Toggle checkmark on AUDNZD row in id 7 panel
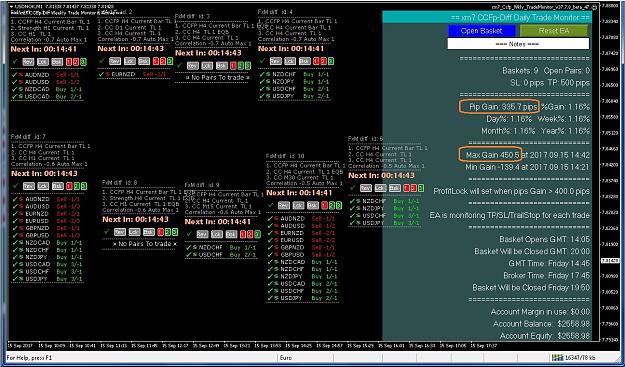Viewport: 625px width, 367px height. pyautogui.click(x=15, y=199)
